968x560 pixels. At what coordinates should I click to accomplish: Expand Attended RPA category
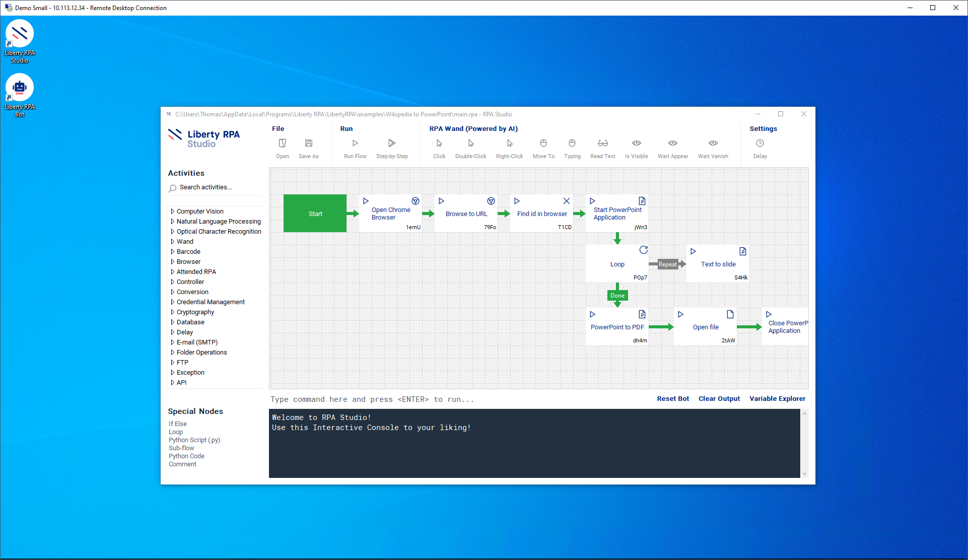click(x=172, y=272)
